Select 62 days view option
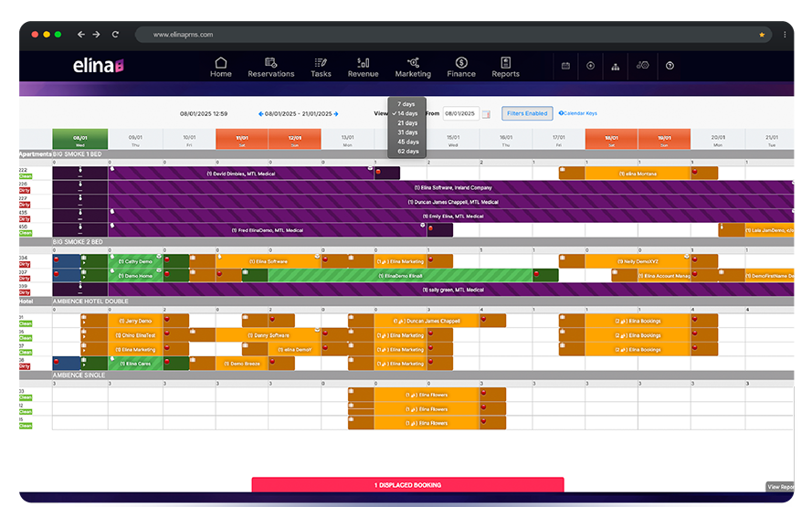The width and height of the screenshot is (812, 507). [406, 152]
